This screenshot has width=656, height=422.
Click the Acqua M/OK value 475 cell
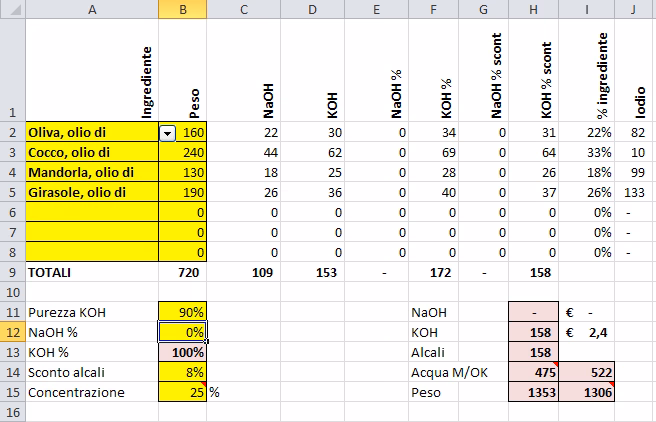pyautogui.click(x=532, y=372)
